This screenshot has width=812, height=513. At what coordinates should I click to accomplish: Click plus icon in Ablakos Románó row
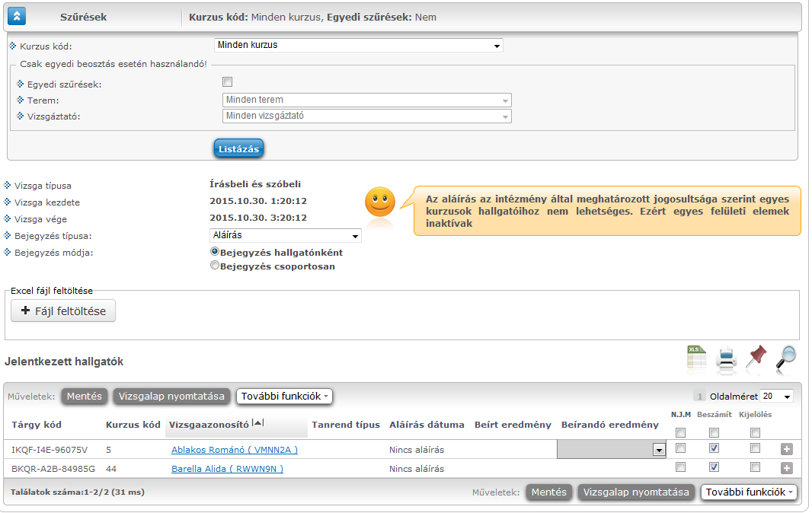pos(787,449)
